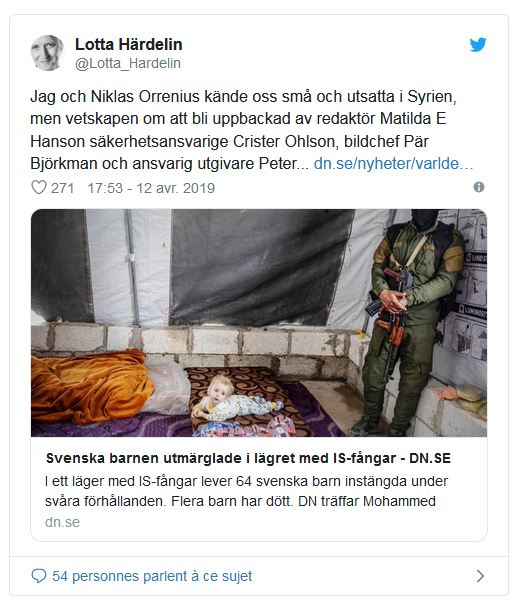Open the 17:53 - 12 avr. 2019 timestamp
518x601 pixels.
click(151, 188)
